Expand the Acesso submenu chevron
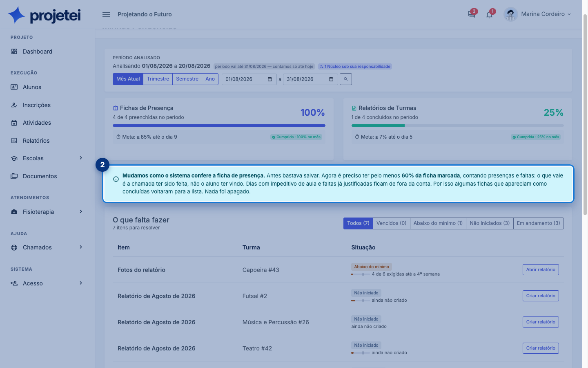This screenshot has height=368, width=588. click(x=81, y=283)
